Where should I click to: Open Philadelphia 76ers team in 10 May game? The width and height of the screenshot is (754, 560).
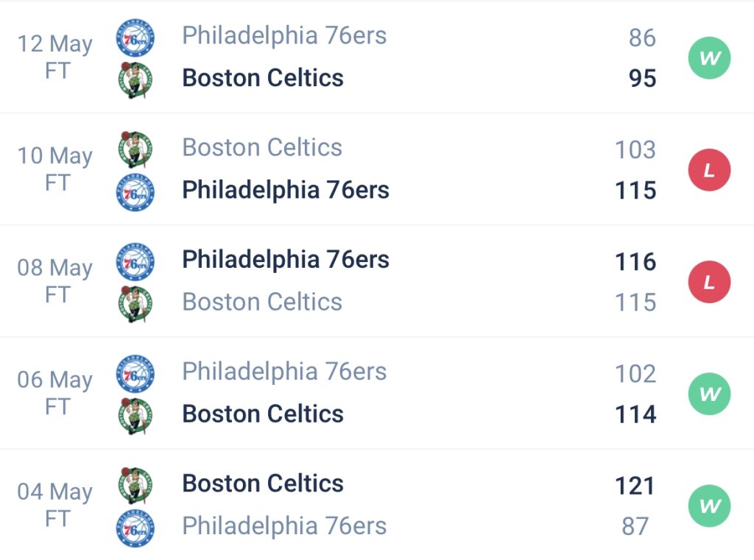tap(286, 190)
